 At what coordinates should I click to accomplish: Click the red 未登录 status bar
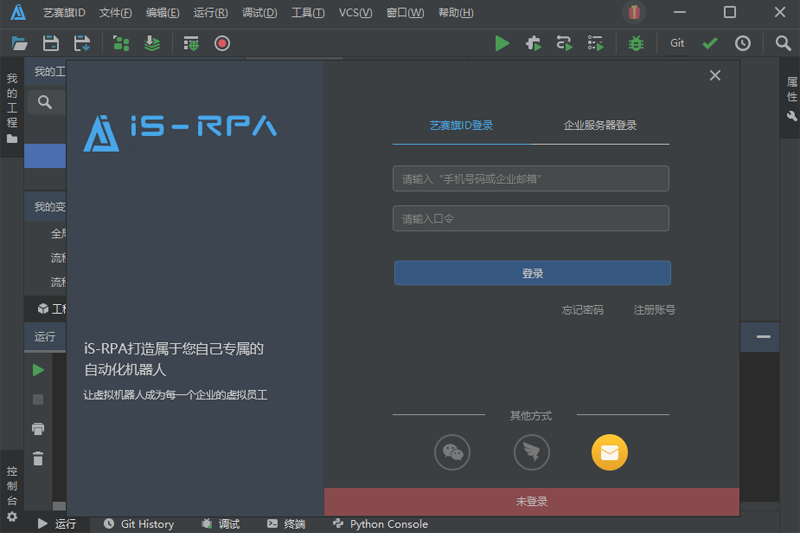coord(532,501)
